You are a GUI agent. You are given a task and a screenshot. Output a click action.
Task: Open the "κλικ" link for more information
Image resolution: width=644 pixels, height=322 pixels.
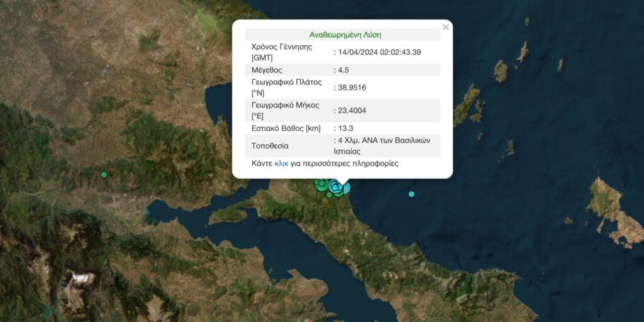click(x=282, y=164)
